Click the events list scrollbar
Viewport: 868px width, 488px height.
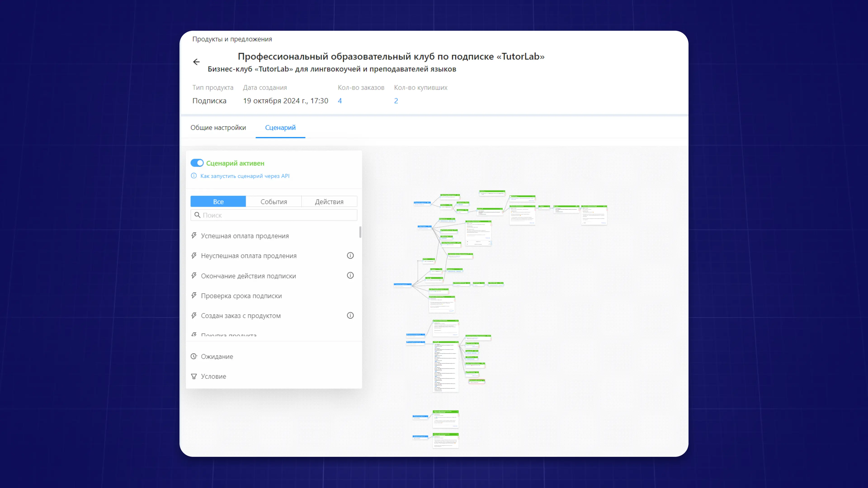(360, 232)
